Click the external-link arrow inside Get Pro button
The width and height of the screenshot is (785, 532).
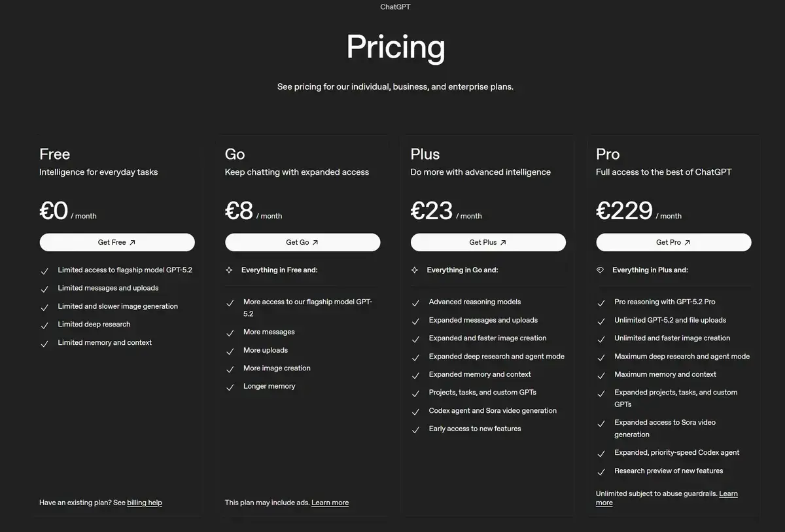pyautogui.click(x=689, y=242)
